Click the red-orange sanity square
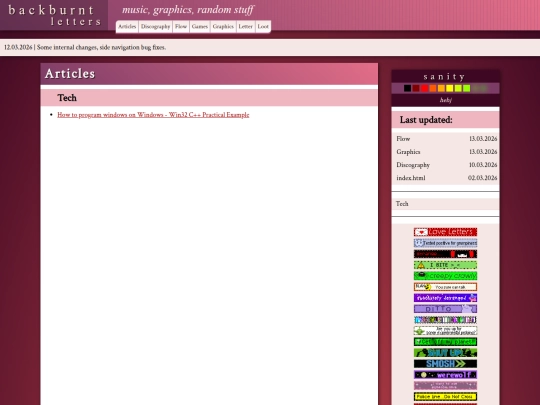This screenshot has height=405, width=540. pos(433,88)
